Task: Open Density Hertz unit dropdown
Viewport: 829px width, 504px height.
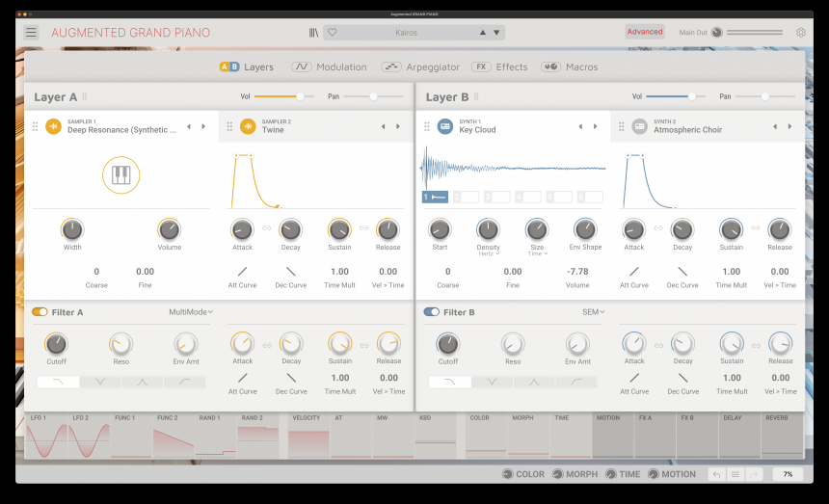Action: pos(489,254)
